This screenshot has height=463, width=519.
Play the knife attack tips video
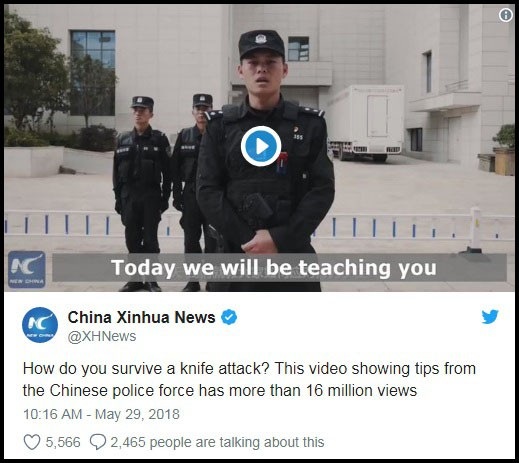tap(261, 146)
